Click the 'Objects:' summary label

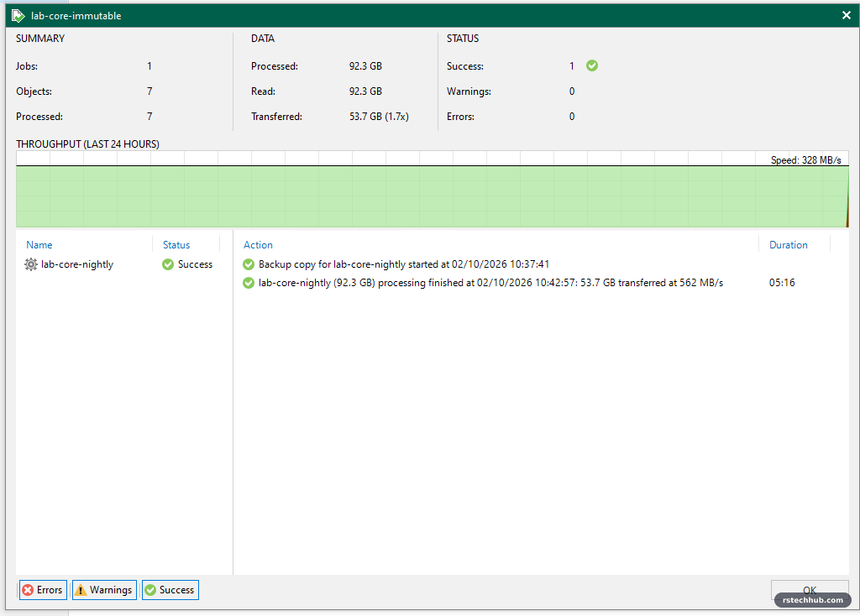point(34,91)
